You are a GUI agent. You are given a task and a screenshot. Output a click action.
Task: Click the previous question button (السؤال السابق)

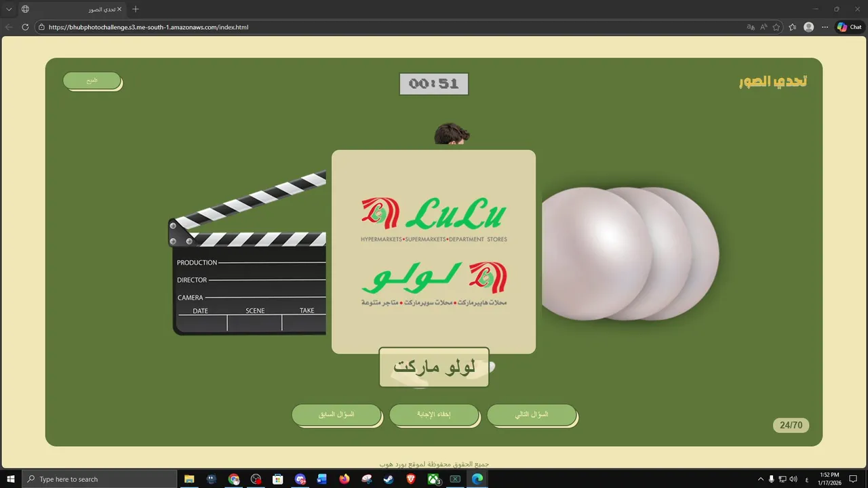pyautogui.click(x=336, y=415)
